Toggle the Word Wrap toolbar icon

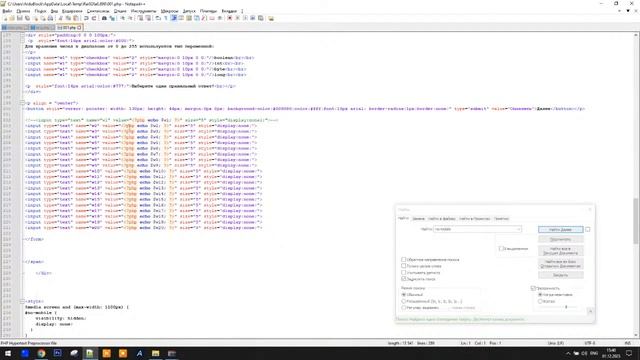click(158, 18)
